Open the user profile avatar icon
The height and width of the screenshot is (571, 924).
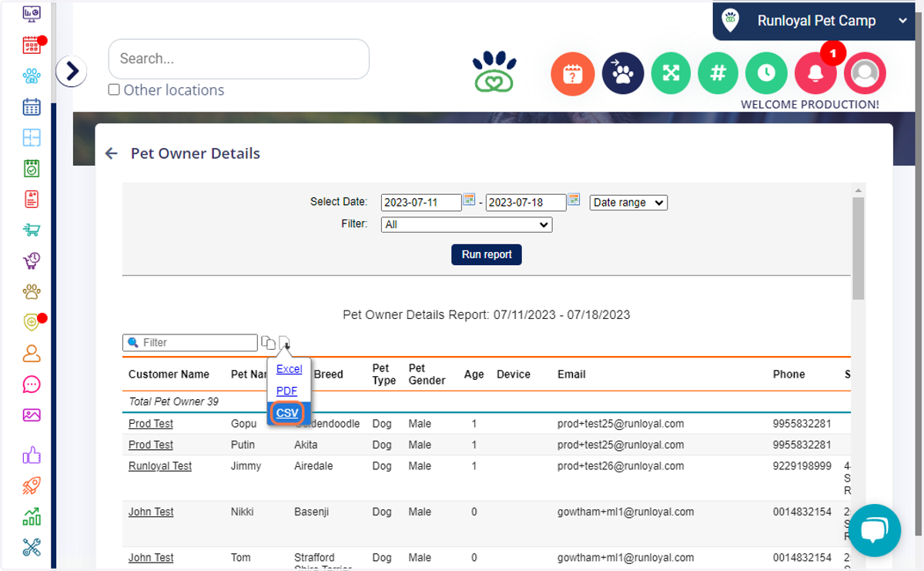[865, 74]
